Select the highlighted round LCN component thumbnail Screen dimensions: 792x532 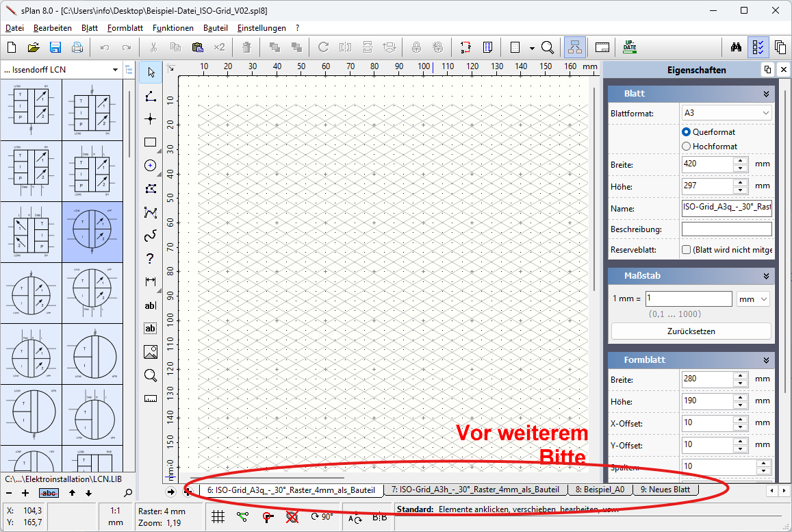[92, 232]
